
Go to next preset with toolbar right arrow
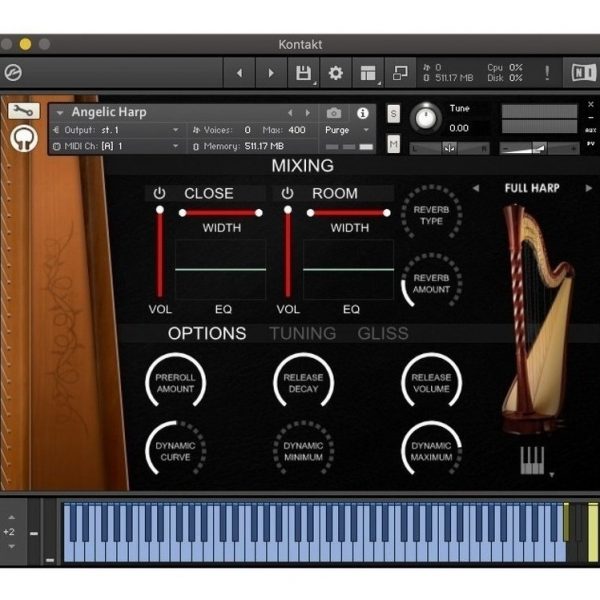click(271, 73)
